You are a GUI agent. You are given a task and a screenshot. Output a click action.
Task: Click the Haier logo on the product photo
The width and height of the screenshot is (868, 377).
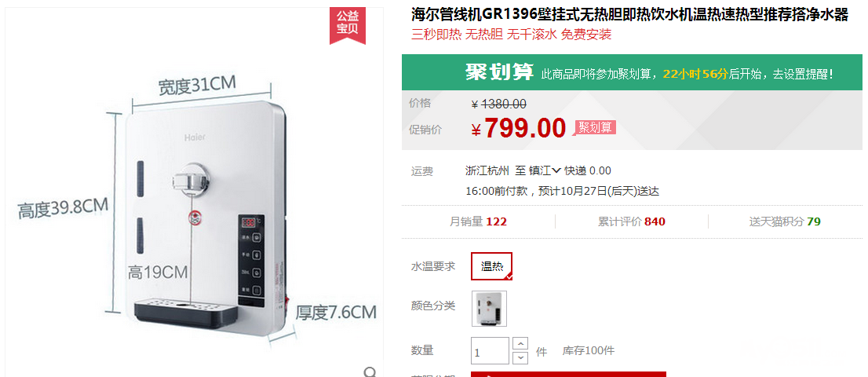pos(195,137)
